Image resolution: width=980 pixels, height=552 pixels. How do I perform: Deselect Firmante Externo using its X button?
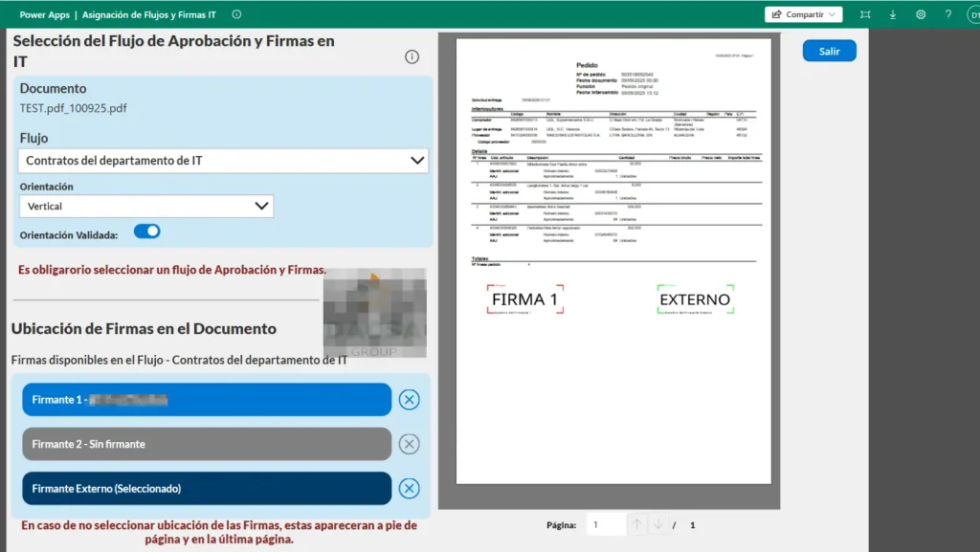[410, 488]
